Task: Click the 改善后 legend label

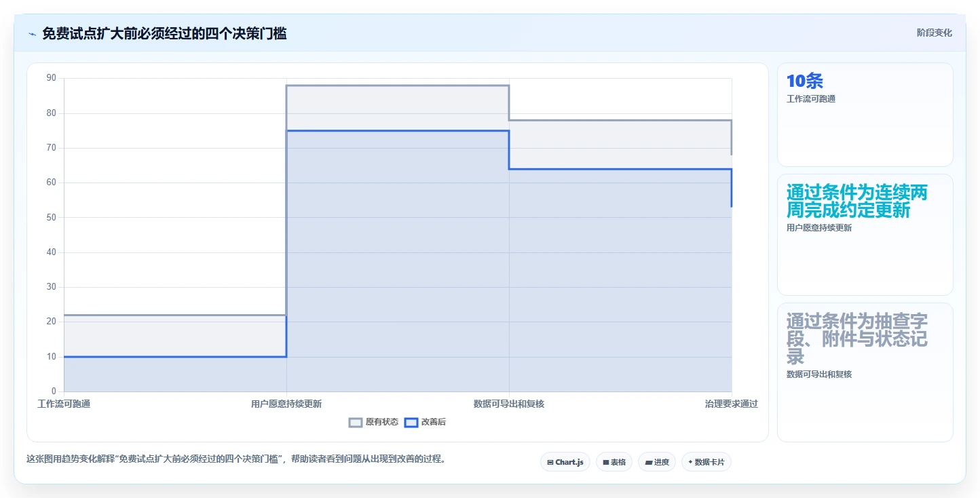Action: [x=434, y=422]
